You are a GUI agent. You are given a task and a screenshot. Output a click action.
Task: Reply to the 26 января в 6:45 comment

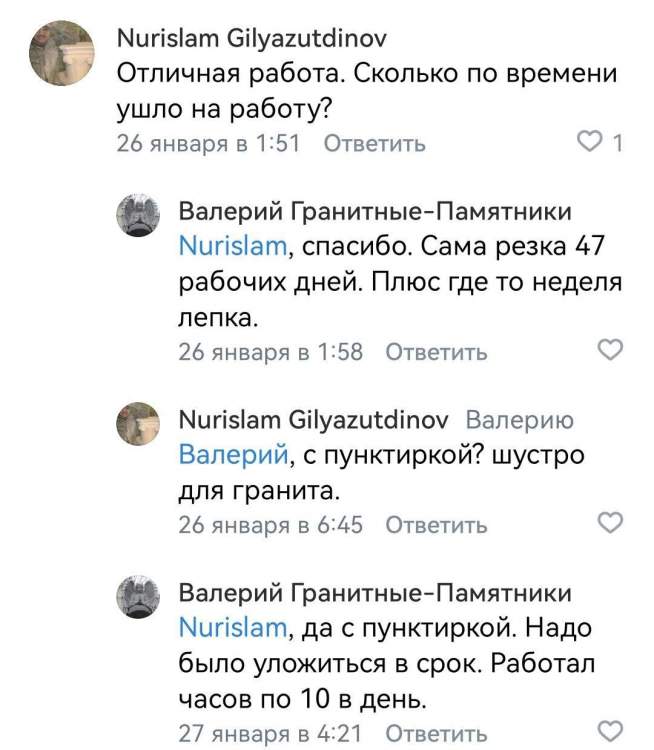(x=436, y=524)
